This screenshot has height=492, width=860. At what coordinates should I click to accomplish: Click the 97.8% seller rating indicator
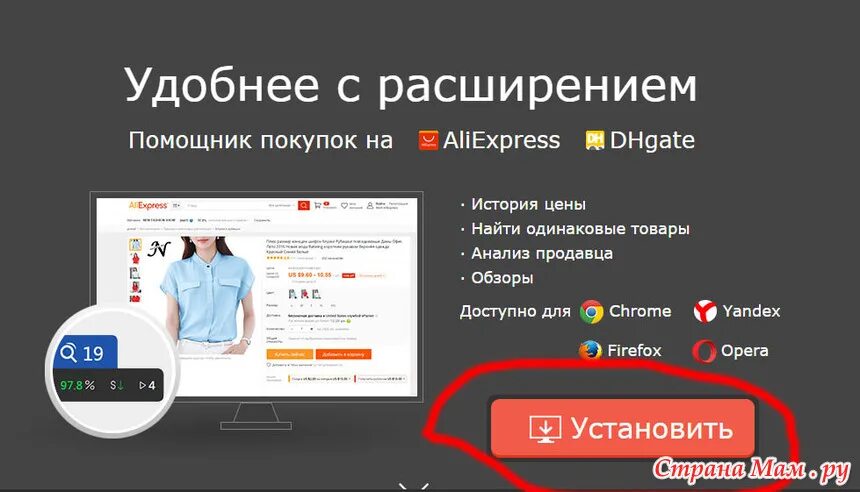[77, 386]
